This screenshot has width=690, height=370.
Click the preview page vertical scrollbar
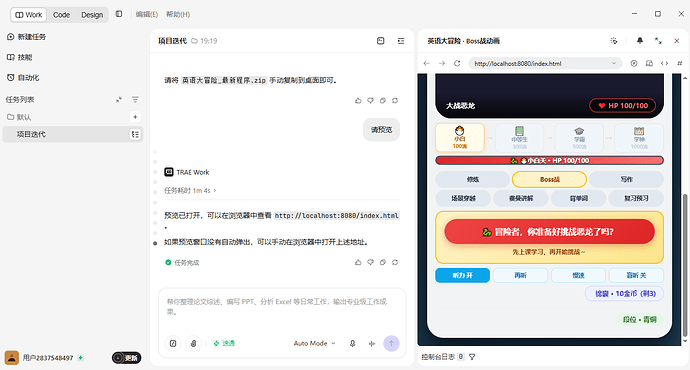(684, 265)
